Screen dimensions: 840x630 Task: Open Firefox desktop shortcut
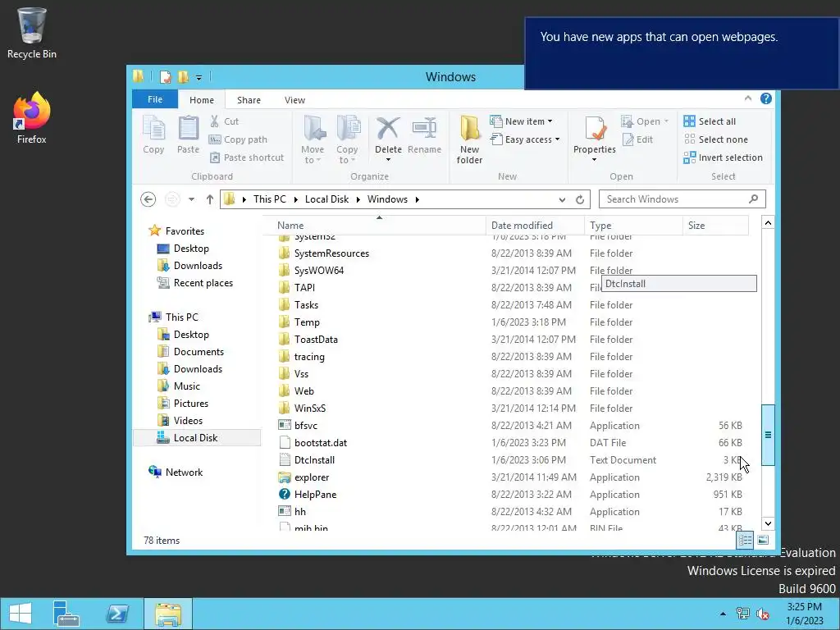click(32, 118)
